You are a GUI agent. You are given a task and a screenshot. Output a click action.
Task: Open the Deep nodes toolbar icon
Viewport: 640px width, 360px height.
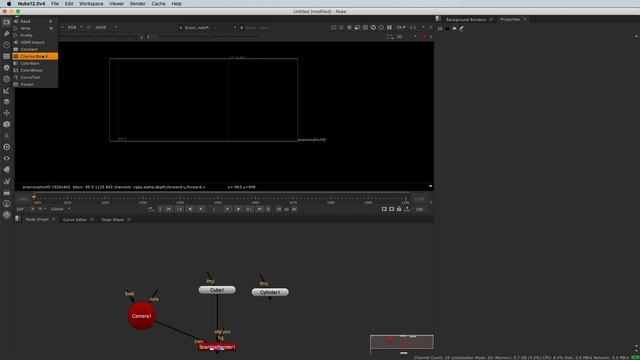point(7,147)
